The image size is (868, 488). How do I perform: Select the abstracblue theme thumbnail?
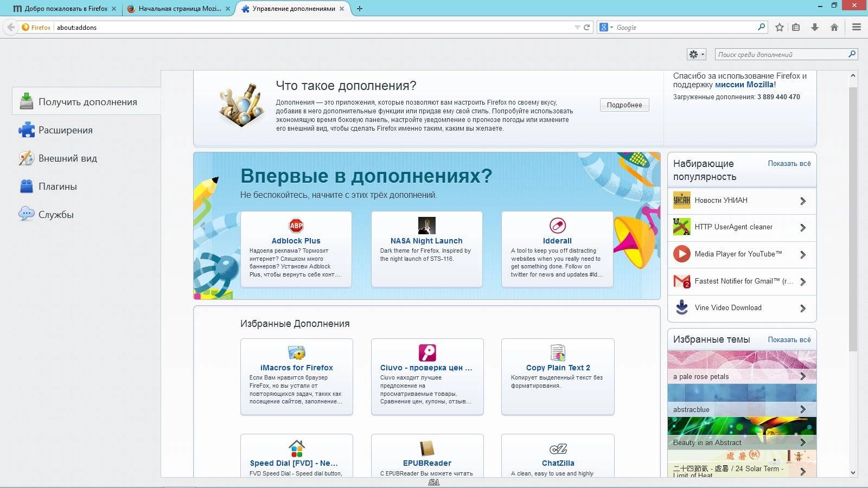tap(742, 400)
